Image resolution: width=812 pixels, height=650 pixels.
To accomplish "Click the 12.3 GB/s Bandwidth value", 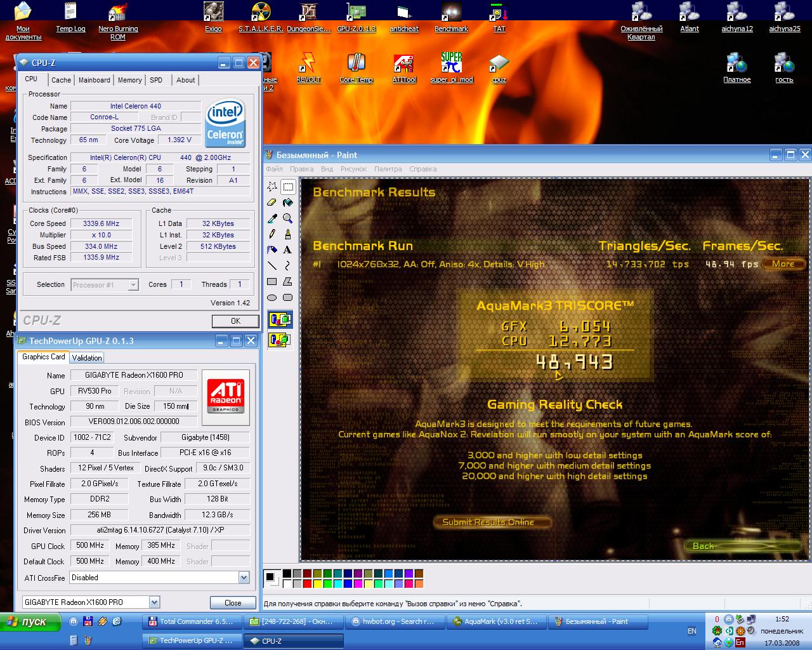I will [218, 515].
